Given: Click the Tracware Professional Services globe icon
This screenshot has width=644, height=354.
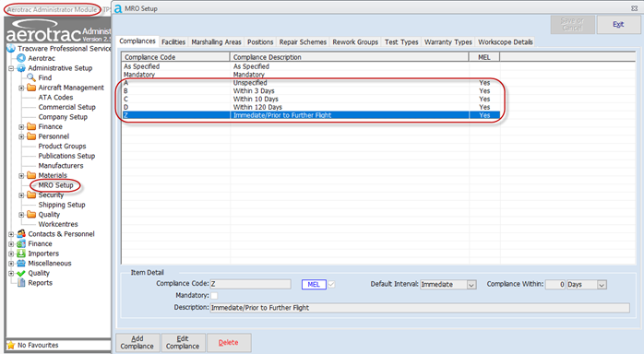Looking at the screenshot, I should pos(11,49).
